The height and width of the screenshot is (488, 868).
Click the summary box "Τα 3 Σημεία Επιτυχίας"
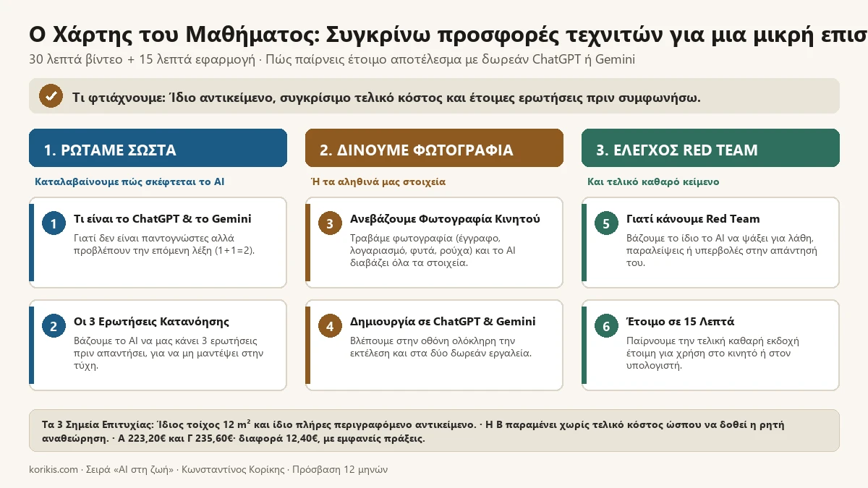(x=434, y=431)
